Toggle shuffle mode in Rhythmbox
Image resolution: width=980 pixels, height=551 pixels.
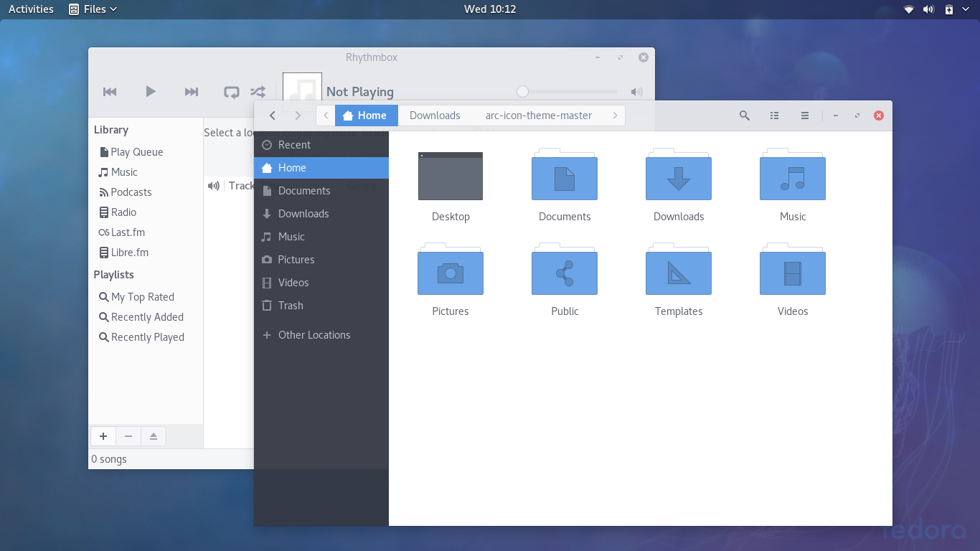(x=258, y=92)
